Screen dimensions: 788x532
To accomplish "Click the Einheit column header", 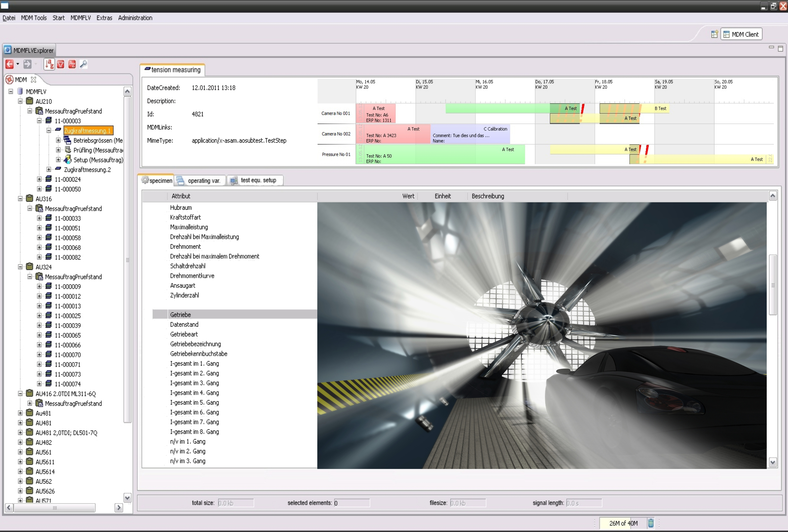I will (x=443, y=196).
